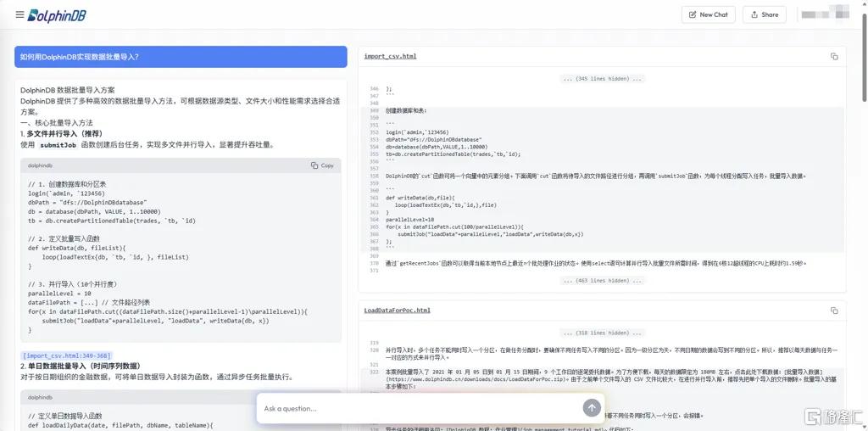The height and width of the screenshot is (431, 868).
Task: Expand the 318 hidden lines
Action: 602,333
